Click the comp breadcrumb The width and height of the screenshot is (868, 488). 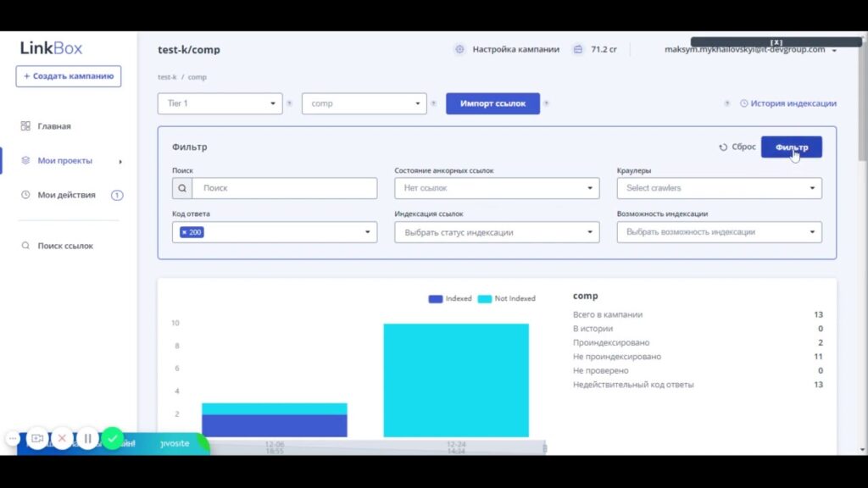pos(197,77)
